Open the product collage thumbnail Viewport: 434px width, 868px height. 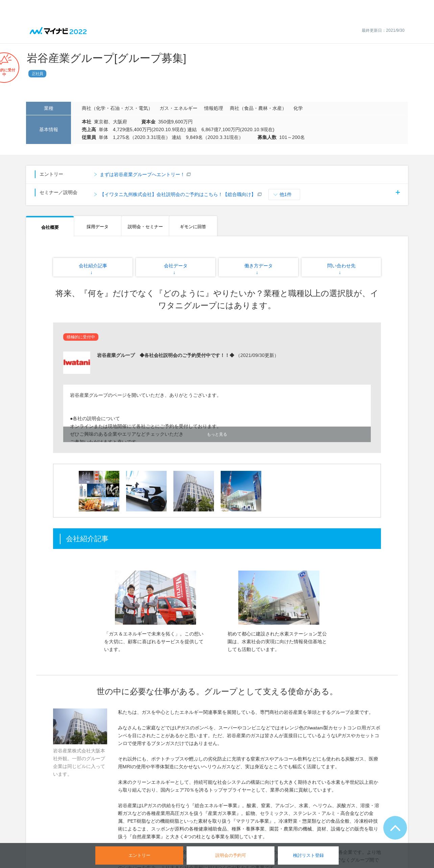99,491
